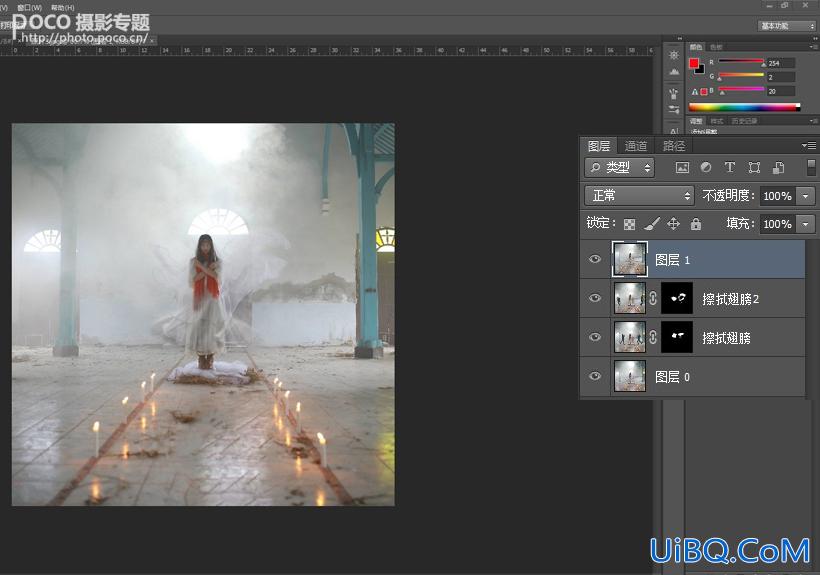Click the black background color swatch

[x=702, y=70]
